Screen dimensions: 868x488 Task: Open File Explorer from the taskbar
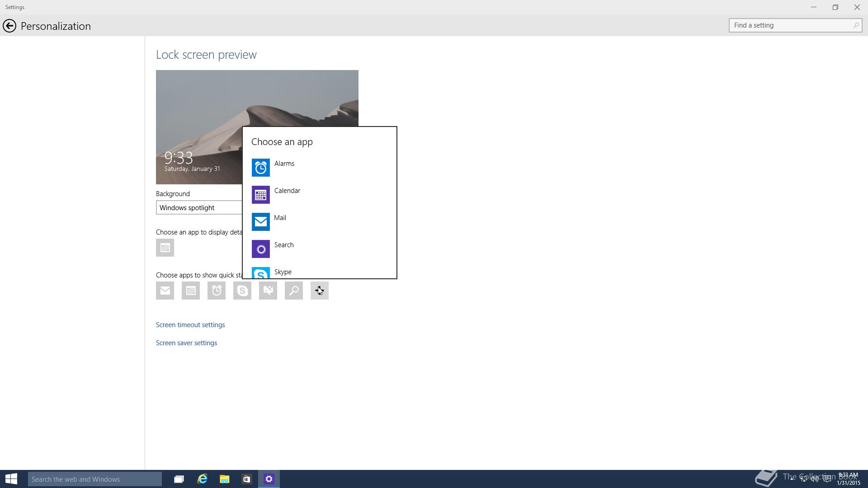point(225,479)
